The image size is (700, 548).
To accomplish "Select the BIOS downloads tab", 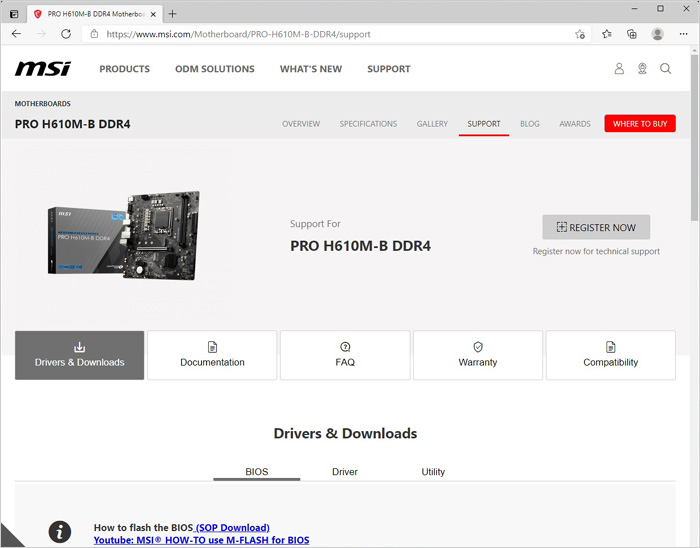I will [x=257, y=472].
